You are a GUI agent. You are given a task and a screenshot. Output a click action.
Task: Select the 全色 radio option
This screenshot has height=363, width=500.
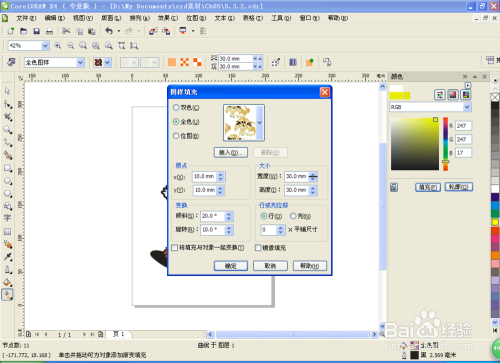click(x=176, y=122)
